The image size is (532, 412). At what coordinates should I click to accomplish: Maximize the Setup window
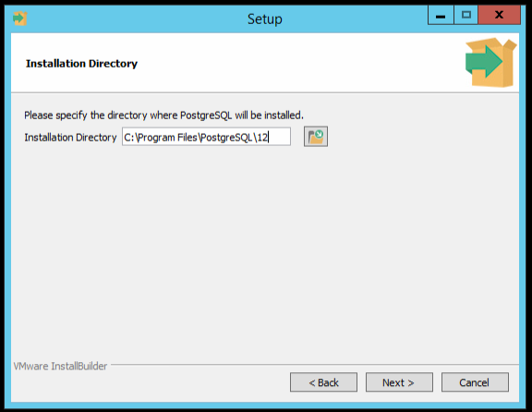click(x=465, y=16)
